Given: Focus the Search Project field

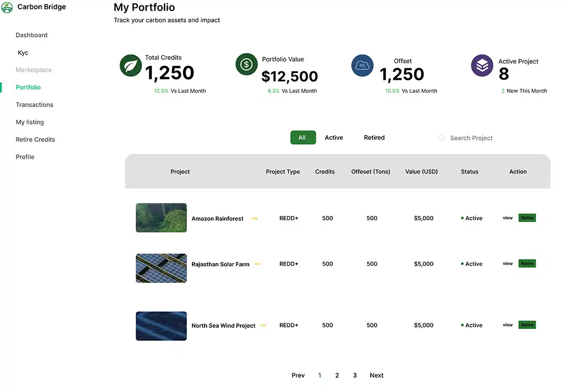Looking at the screenshot, I should click(x=471, y=138).
